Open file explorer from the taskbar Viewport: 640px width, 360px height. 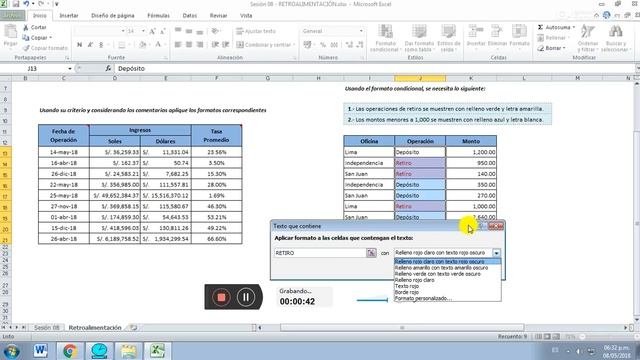pos(129,351)
